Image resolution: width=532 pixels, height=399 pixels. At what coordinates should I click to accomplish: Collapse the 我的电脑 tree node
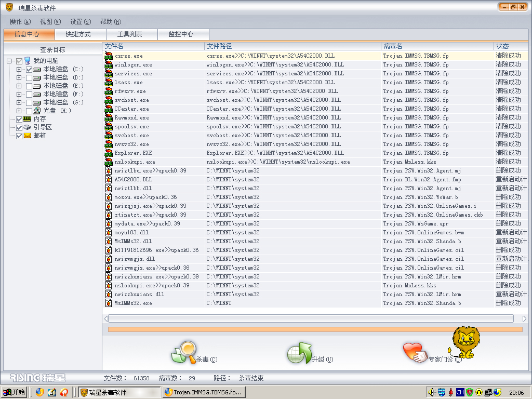[x=9, y=61]
